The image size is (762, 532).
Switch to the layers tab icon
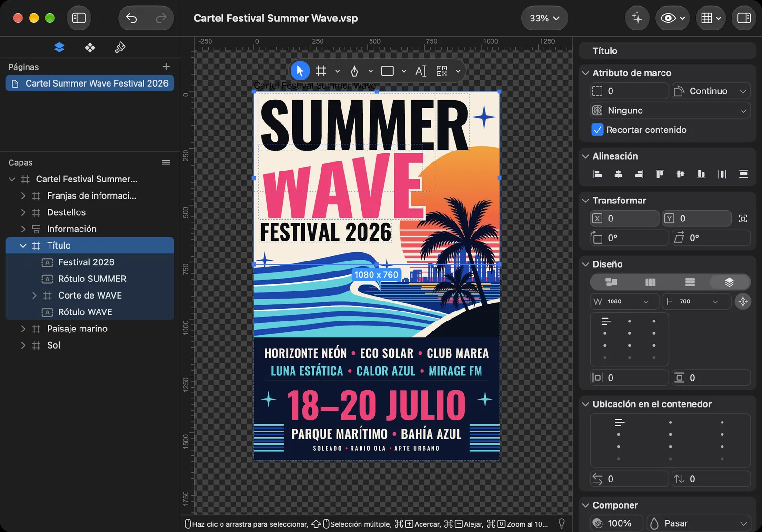click(60, 47)
